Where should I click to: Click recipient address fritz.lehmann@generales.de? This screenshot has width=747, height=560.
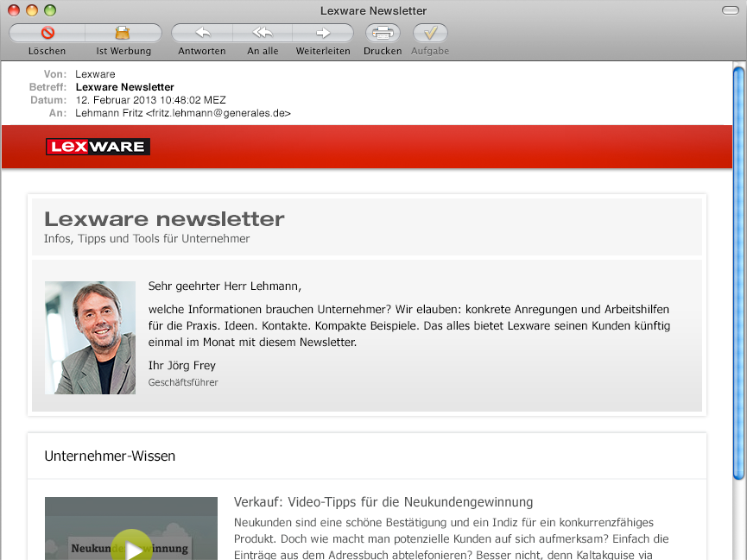coord(218,113)
